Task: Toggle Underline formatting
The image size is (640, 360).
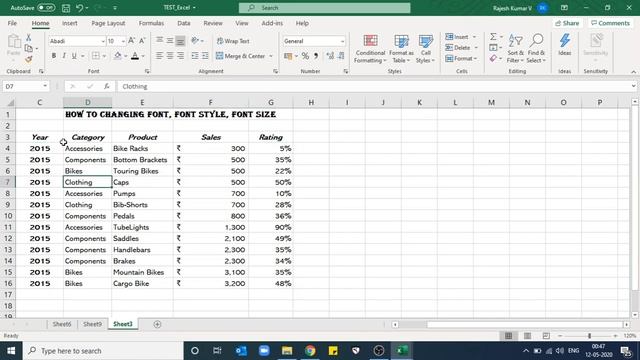Action: click(x=74, y=56)
